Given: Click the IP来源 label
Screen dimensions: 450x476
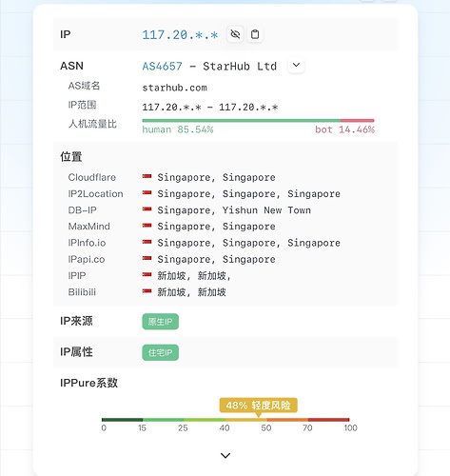Looking at the screenshot, I should pos(76,321).
